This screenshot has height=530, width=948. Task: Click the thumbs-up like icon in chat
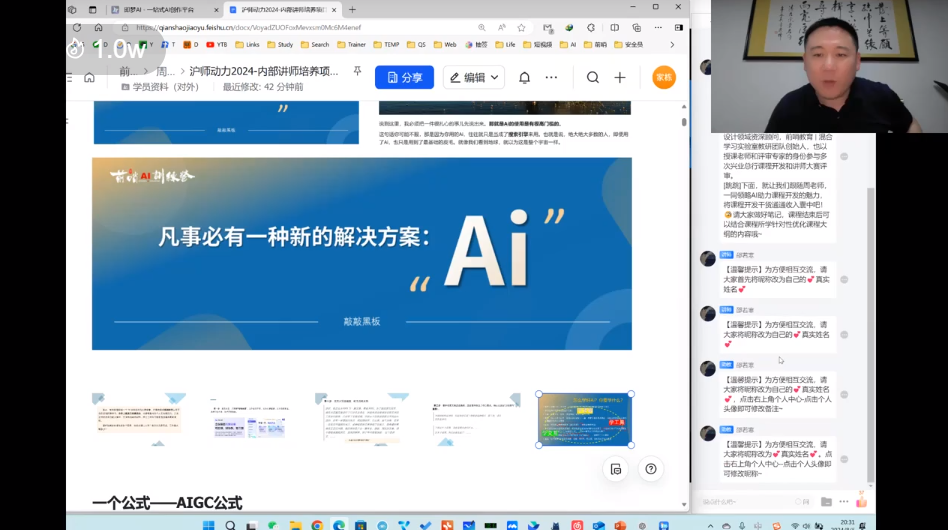coord(862,501)
